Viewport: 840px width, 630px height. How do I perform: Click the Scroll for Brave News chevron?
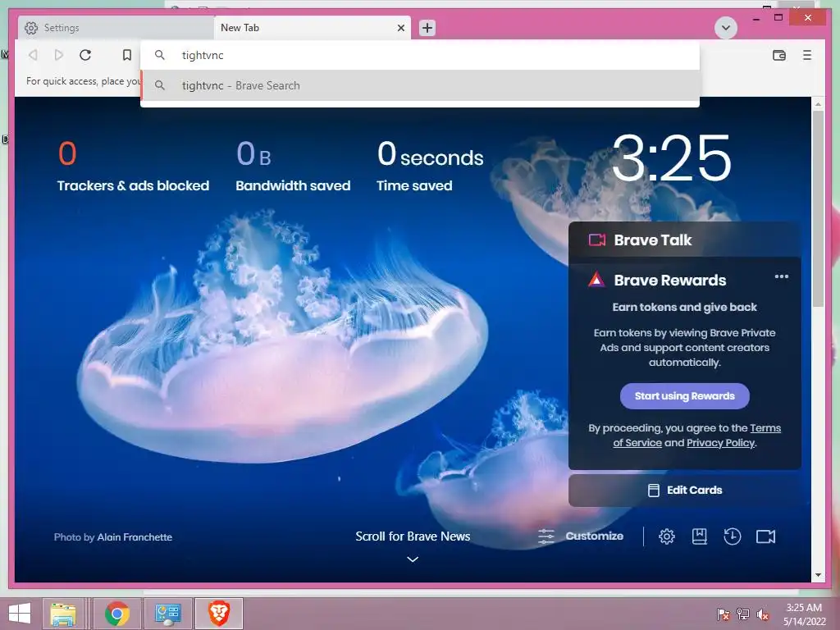[413, 559]
